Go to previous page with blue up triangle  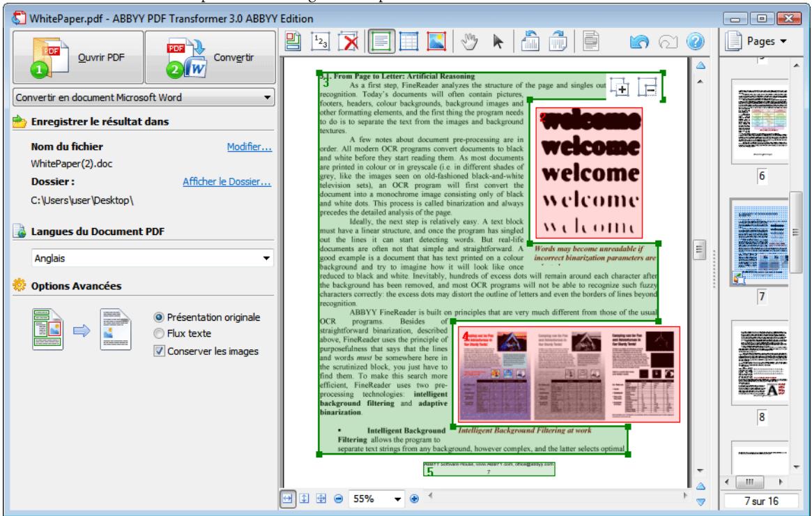(x=700, y=66)
